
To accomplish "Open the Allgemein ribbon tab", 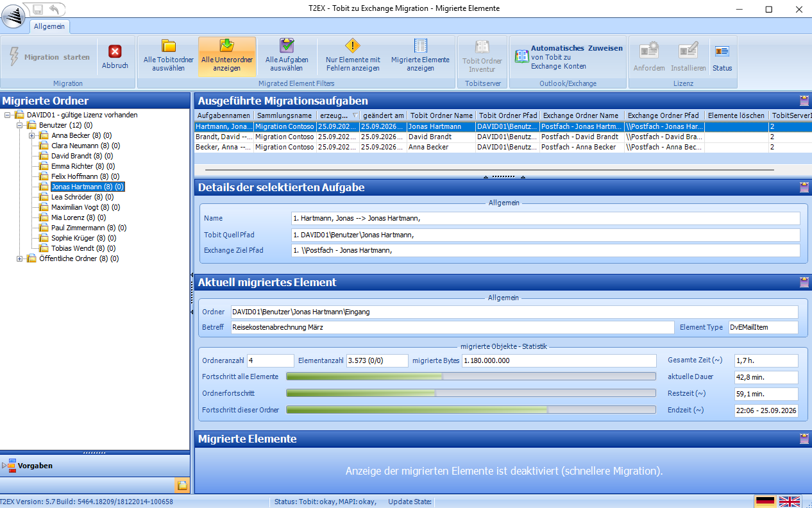I will click(x=49, y=26).
